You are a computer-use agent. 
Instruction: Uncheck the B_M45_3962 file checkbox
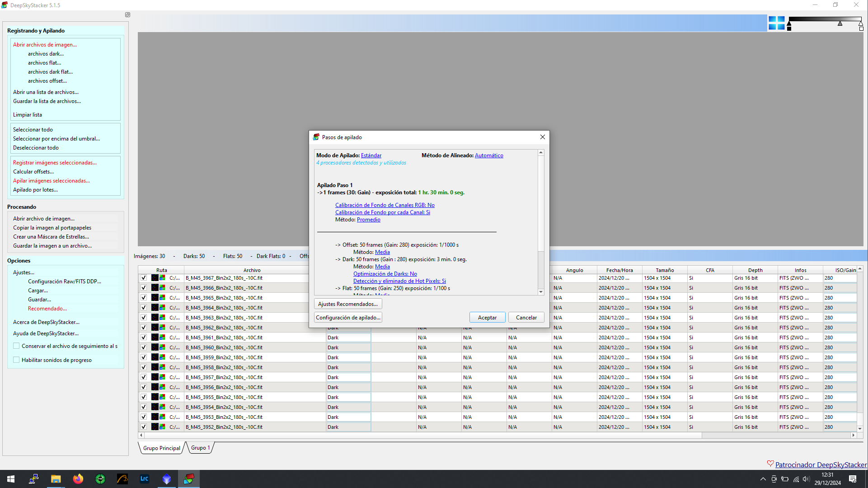click(x=144, y=328)
